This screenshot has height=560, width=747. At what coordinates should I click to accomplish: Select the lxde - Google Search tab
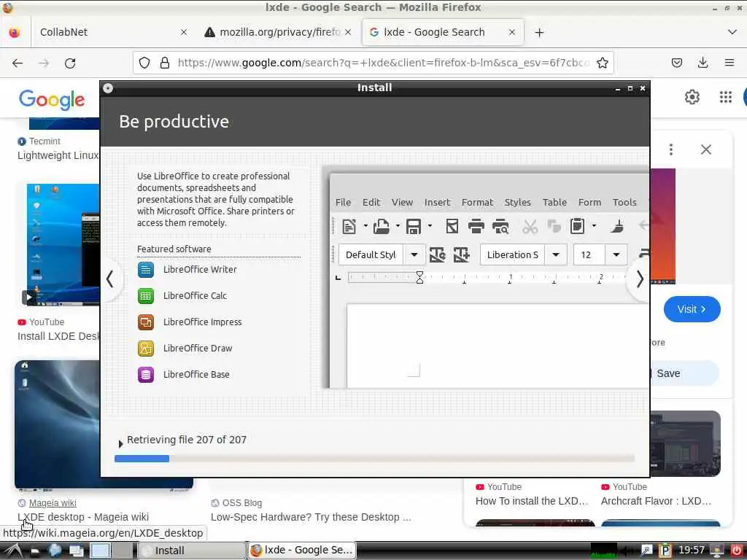[443, 32]
